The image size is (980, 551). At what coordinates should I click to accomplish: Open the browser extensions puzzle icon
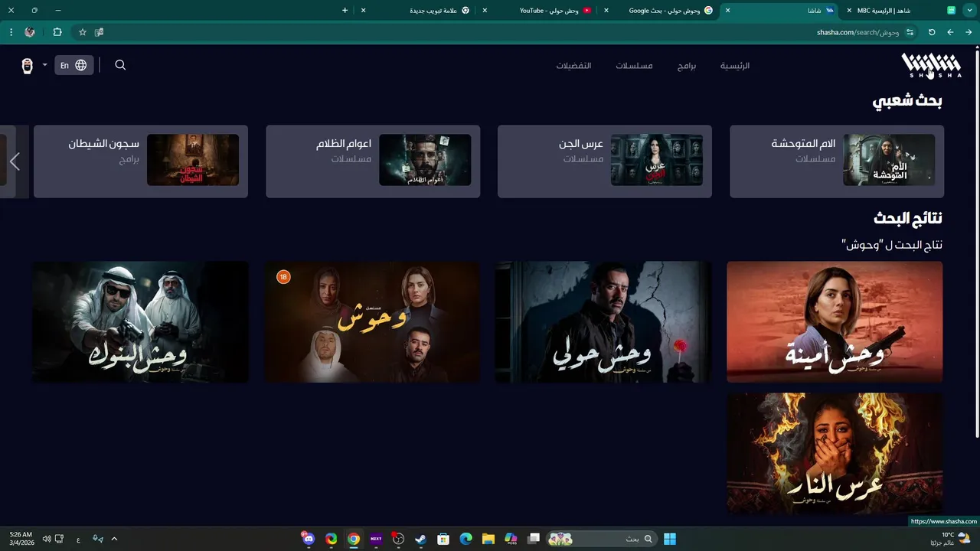click(x=57, y=32)
